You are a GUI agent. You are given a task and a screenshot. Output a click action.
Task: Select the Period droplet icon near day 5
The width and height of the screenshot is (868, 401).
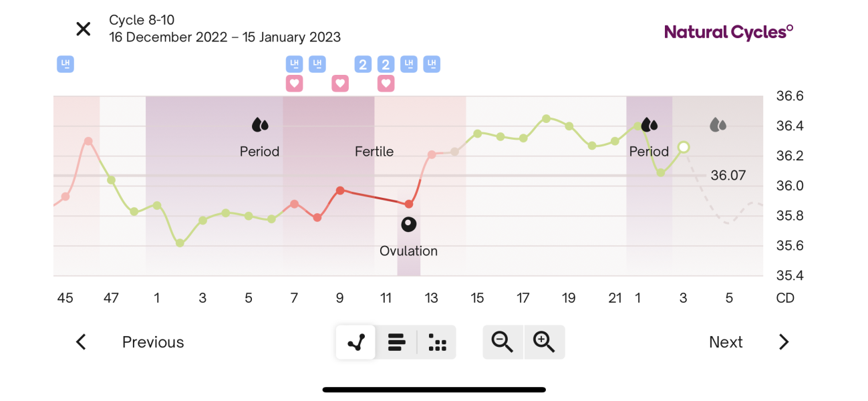pos(259,124)
